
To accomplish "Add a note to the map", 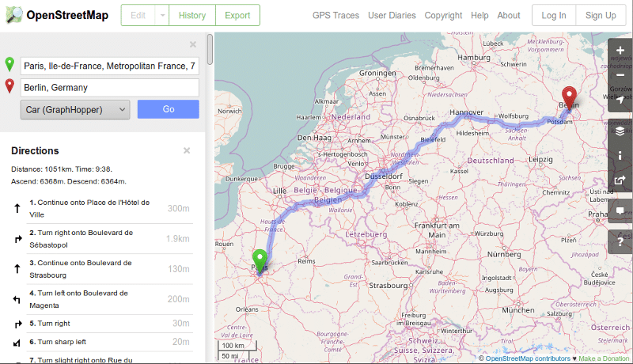I will [x=620, y=211].
